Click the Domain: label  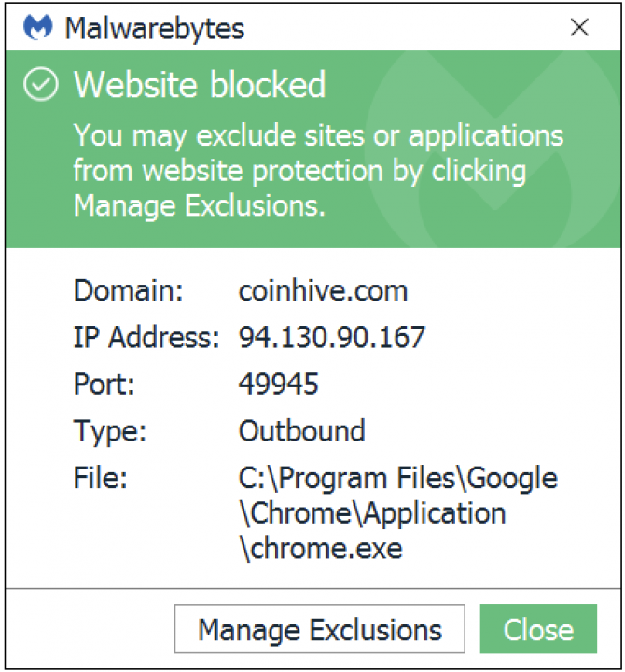point(129,290)
